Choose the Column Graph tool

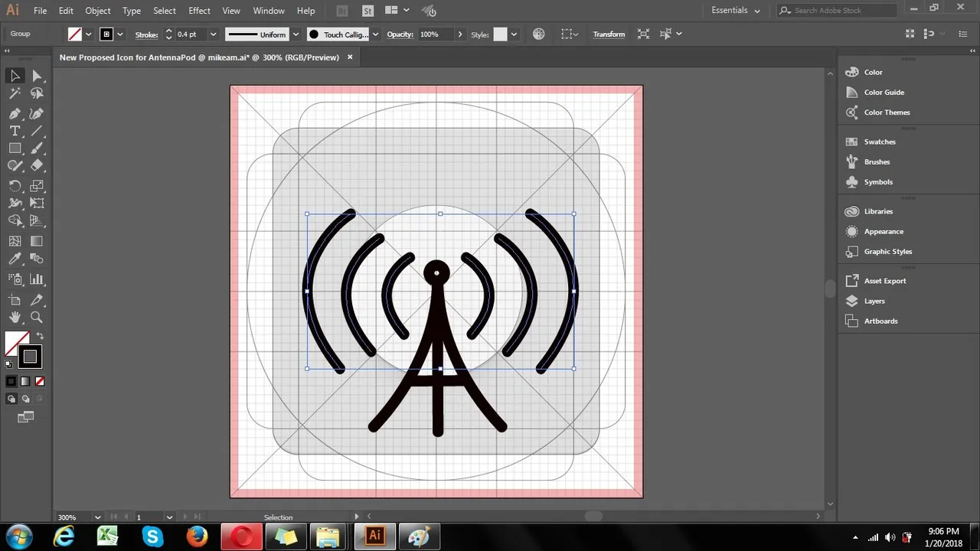point(37,279)
